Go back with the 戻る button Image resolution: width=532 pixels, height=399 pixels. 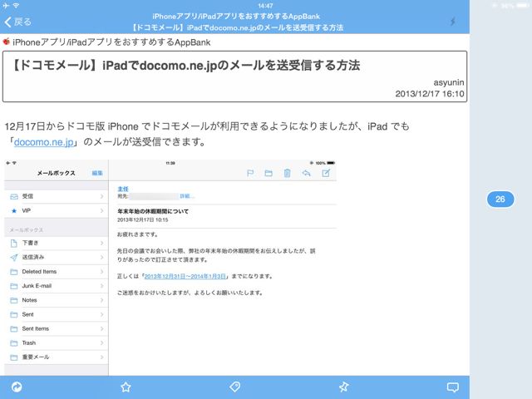[18, 22]
